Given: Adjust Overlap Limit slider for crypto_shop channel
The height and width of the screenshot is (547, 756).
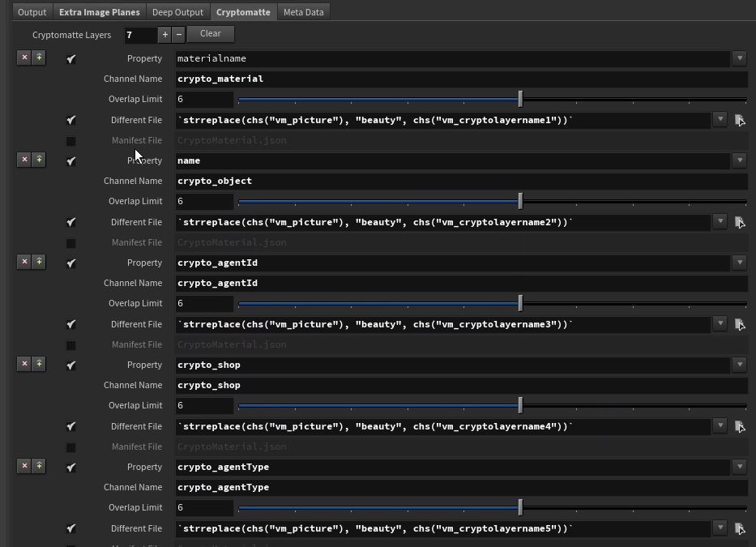Looking at the screenshot, I should 493,406.
